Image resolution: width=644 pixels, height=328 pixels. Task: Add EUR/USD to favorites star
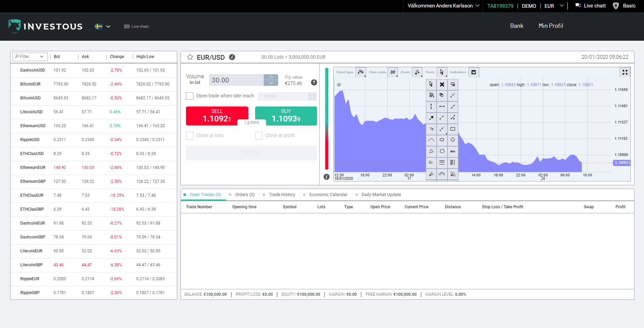pos(190,57)
